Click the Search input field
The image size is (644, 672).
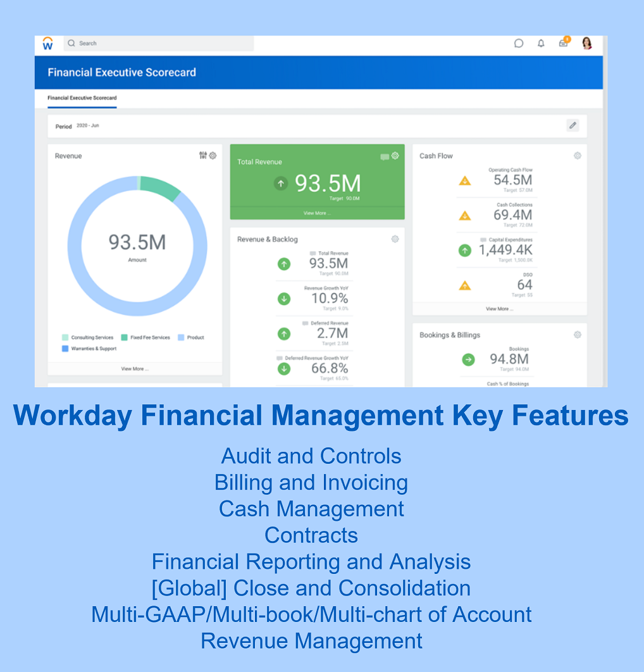point(159,43)
